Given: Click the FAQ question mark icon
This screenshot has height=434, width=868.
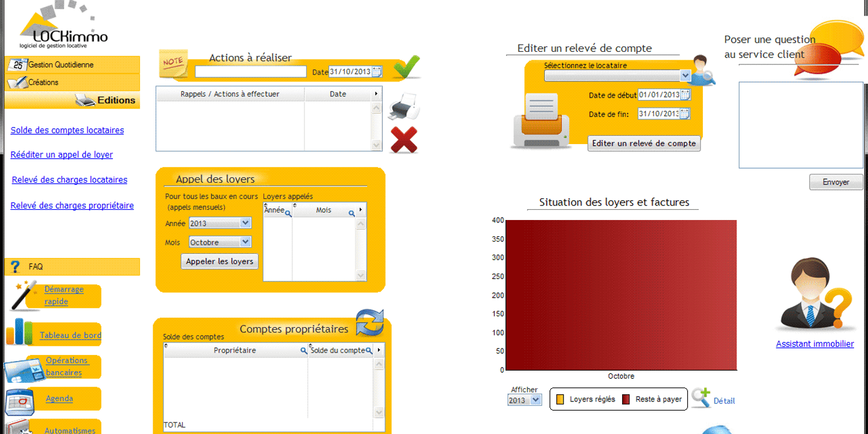Looking at the screenshot, I should coord(16,266).
